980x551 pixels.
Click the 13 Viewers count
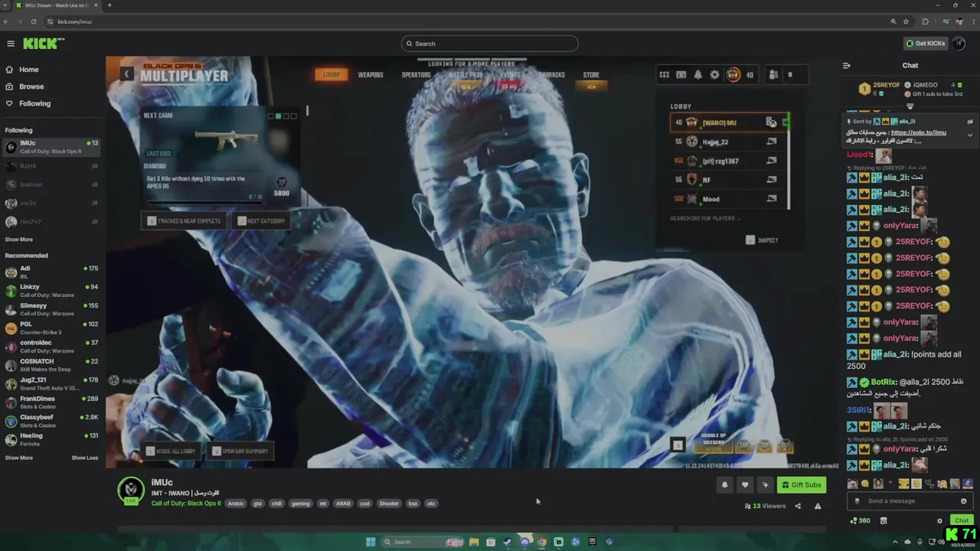tap(765, 506)
